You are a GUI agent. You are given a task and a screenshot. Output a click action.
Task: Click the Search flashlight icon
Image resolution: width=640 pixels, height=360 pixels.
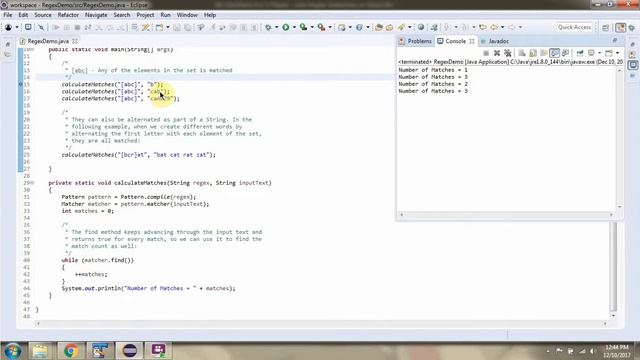[402, 27]
